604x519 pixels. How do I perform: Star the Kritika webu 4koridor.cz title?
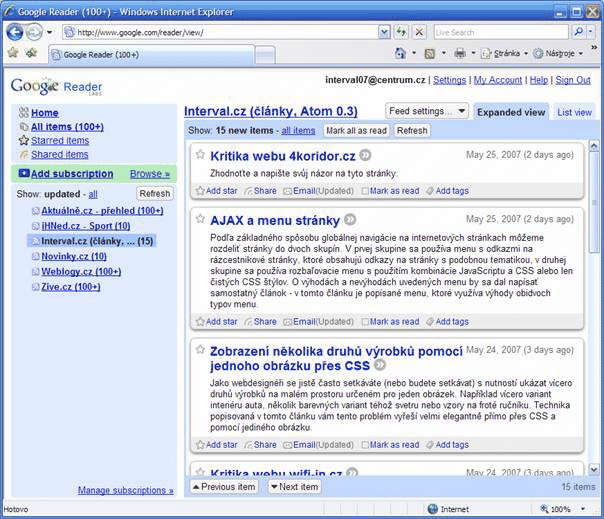click(200, 155)
